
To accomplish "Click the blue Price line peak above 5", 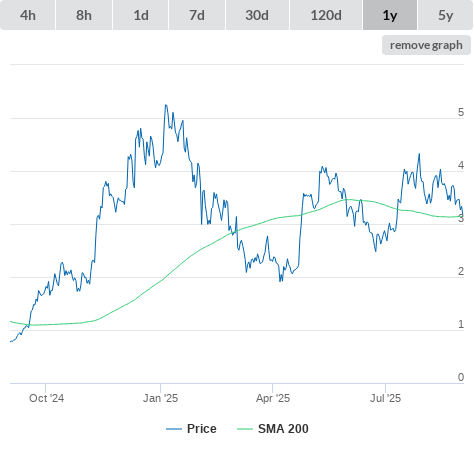I will tap(166, 105).
